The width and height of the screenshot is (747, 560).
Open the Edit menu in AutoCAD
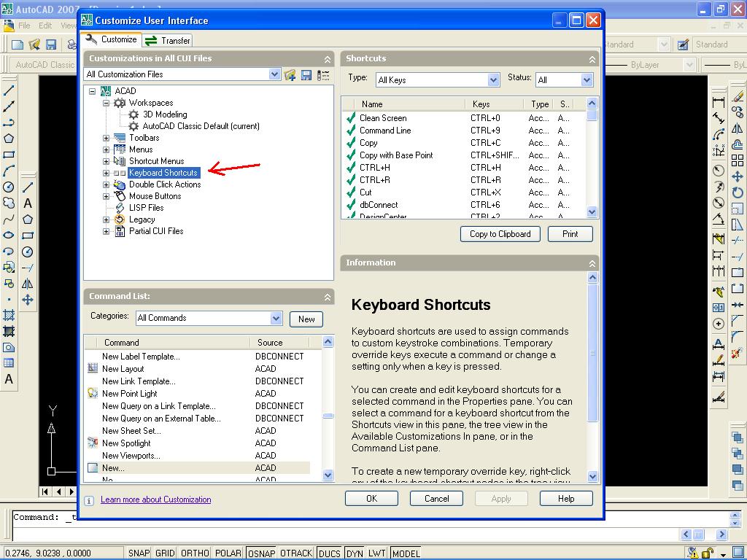[45, 26]
